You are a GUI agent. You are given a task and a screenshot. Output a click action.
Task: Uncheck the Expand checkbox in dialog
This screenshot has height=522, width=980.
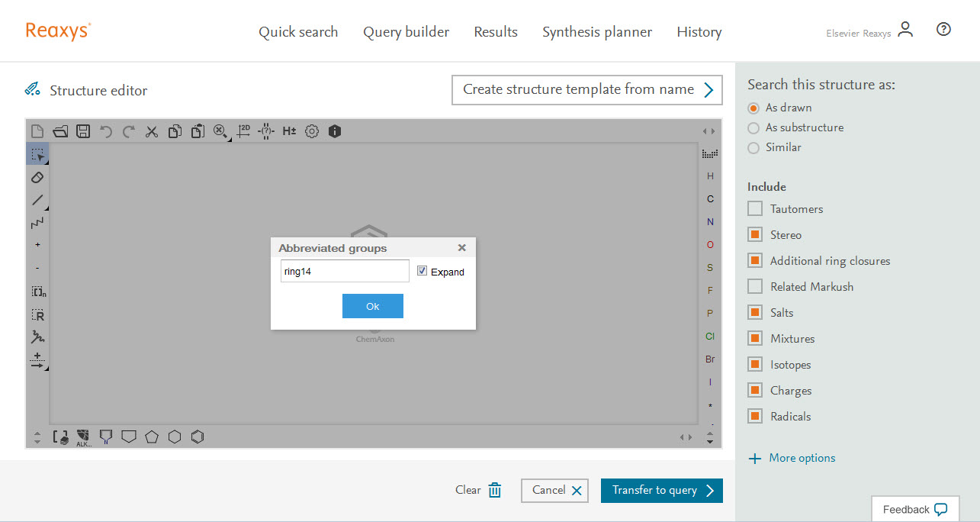pos(423,271)
